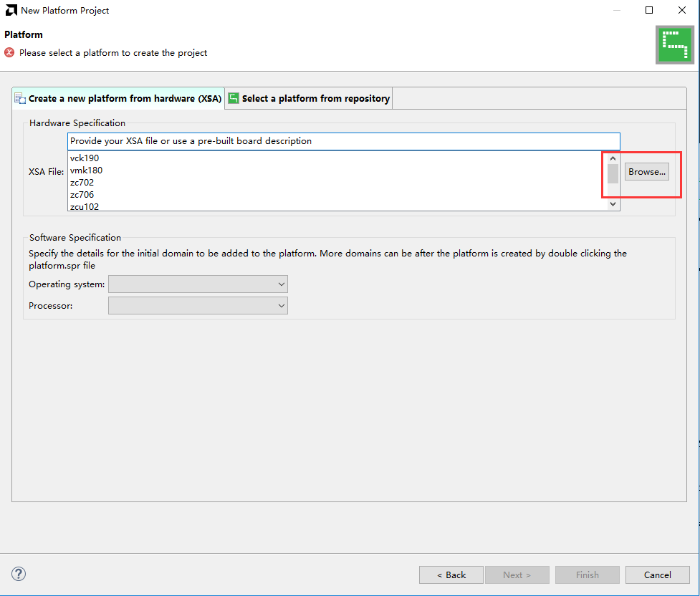Click the board list scroll down arrow

tap(613, 204)
